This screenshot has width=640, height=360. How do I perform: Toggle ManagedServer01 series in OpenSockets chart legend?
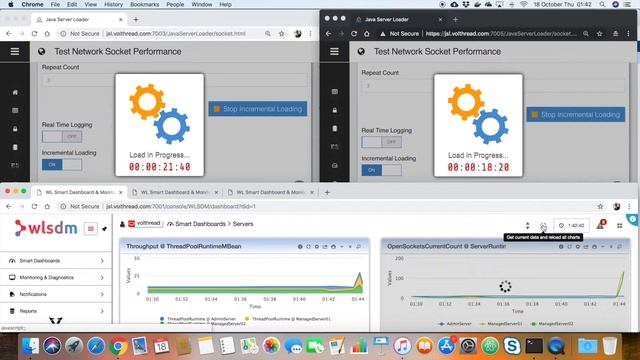pos(501,324)
